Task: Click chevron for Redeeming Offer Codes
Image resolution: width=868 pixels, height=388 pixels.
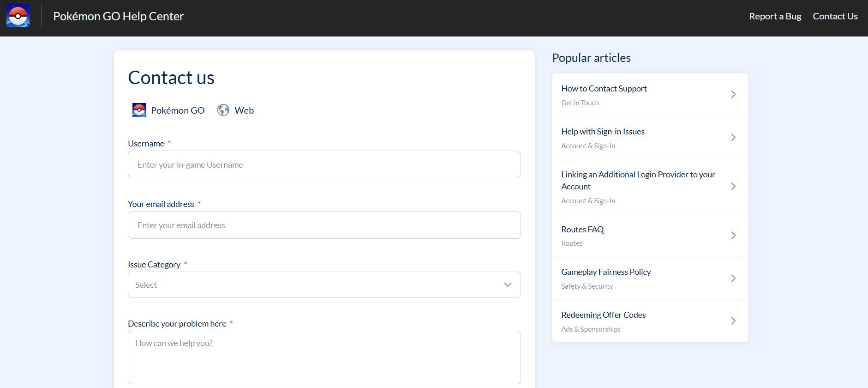Action: pyautogui.click(x=733, y=321)
